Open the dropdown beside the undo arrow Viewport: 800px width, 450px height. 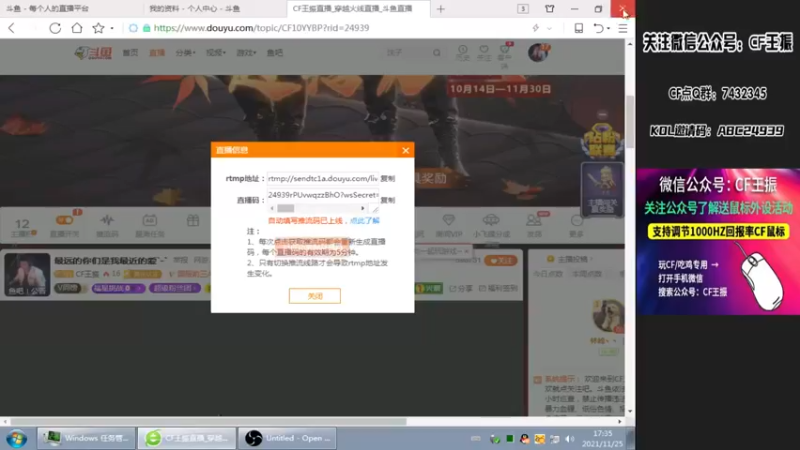click(608, 29)
